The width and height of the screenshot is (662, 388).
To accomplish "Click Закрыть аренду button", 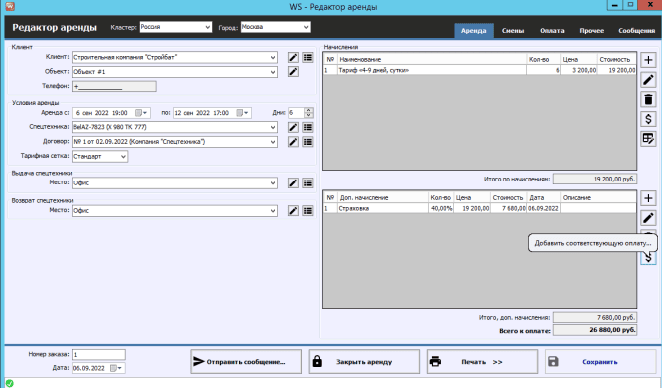I will tap(364, 362).
